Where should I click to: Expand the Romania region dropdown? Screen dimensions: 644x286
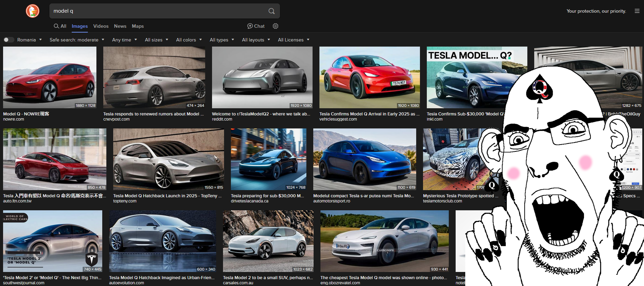tap(30, 40)
